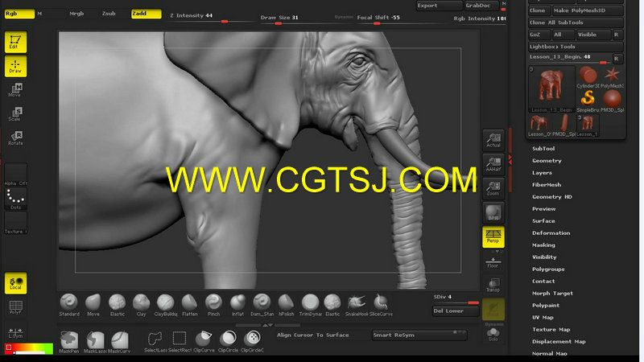This screenshot has height=362, width=644.
Task: Select the Standard sculpting brush
Action: (x=69, y=306)
